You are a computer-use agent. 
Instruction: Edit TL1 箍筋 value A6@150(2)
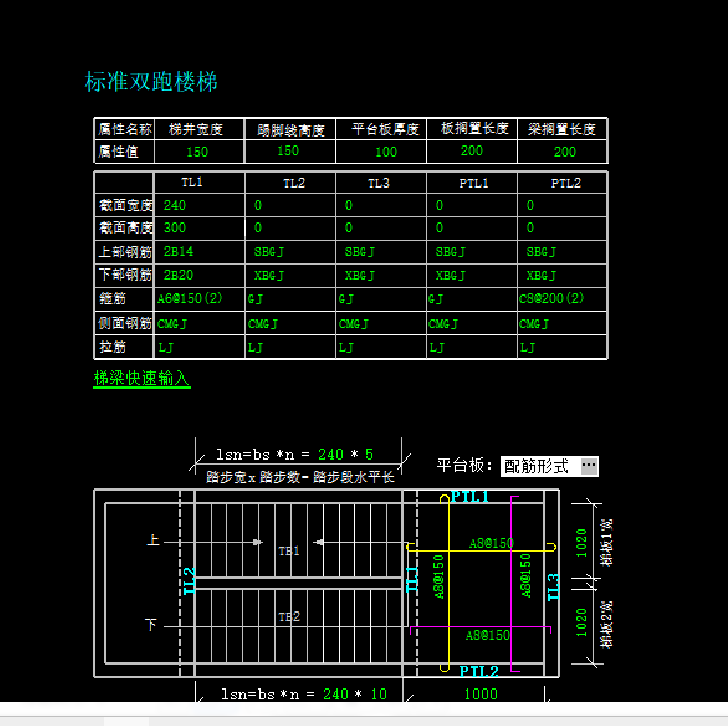point(190,298)
